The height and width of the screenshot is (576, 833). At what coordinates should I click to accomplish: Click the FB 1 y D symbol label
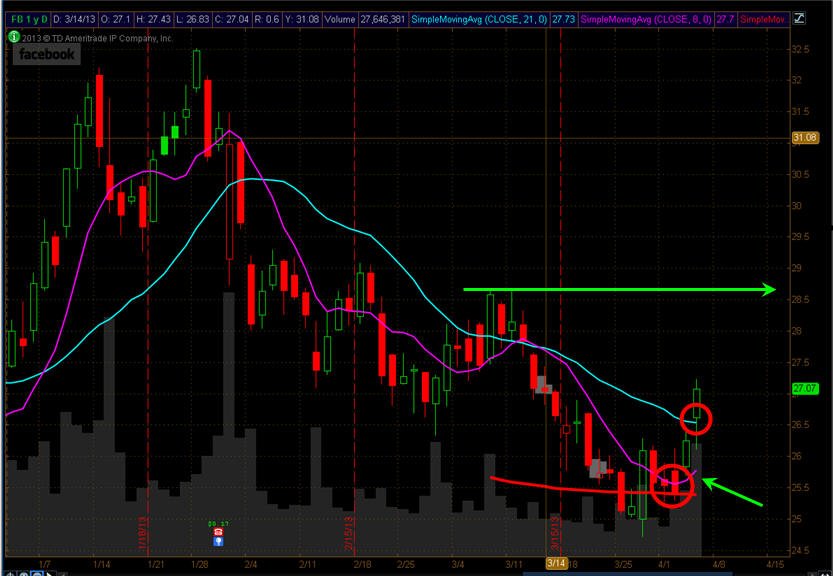point(29,19)
